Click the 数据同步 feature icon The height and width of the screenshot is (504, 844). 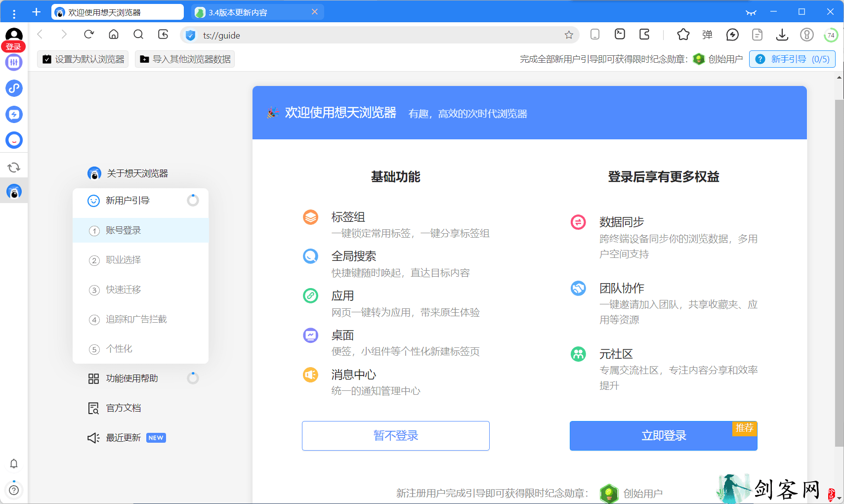pos(578,222)
